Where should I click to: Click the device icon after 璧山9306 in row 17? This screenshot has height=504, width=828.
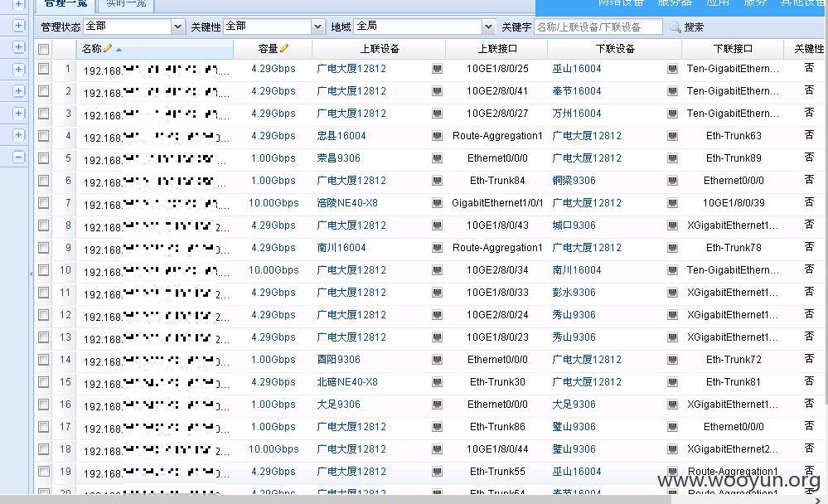tap(672, 427)
